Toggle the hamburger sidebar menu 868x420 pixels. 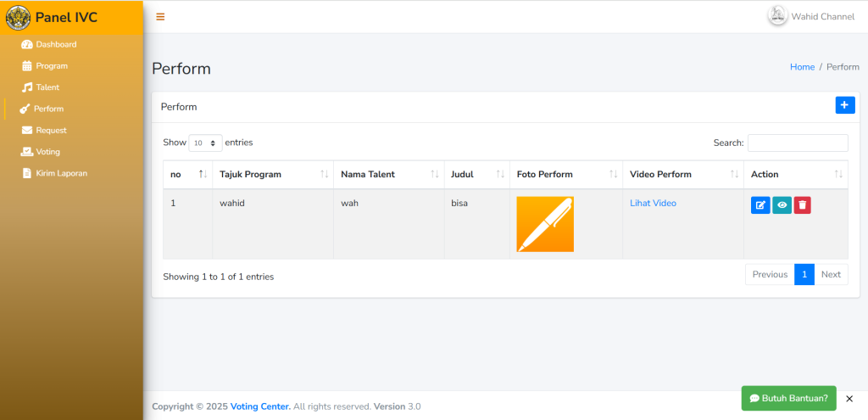(x=160, y=17)
